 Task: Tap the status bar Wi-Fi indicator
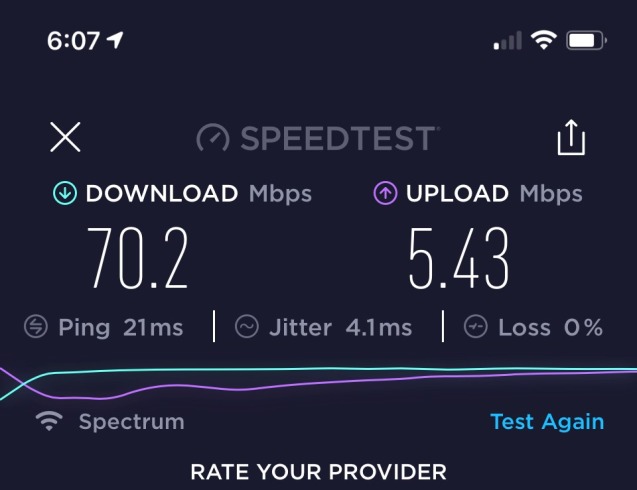(544, 40)
